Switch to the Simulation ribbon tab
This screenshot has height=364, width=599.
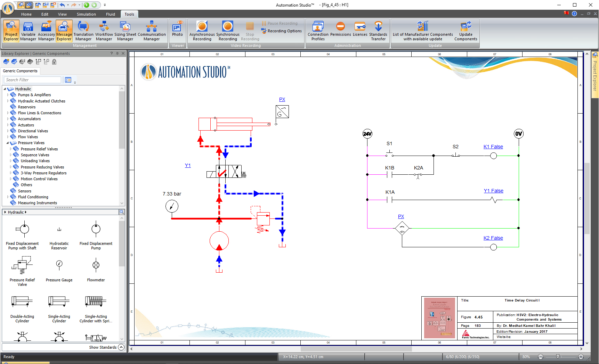86,14
